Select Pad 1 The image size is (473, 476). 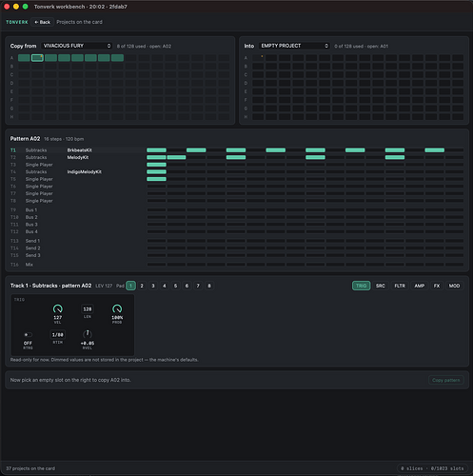130,286
